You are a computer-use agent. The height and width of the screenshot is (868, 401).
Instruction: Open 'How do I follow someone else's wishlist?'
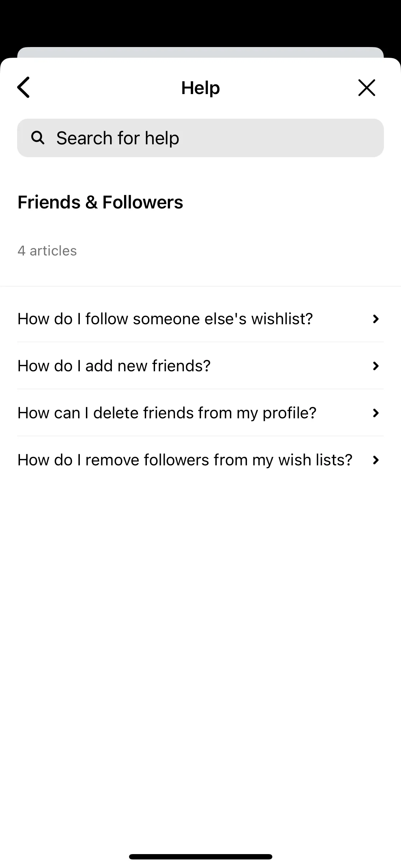(x=200, y=319)
